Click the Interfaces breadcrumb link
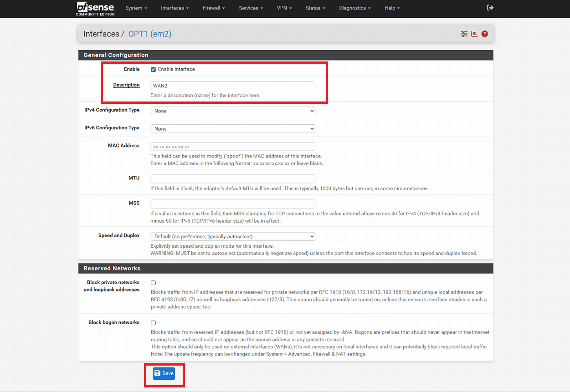Screen dimensions: 570x392 tap(101, 34)
